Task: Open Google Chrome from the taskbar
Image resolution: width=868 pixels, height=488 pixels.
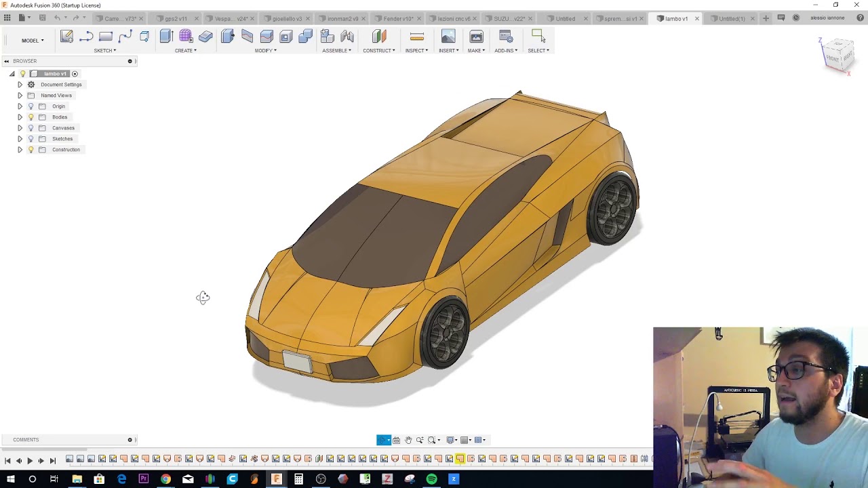Action: tap(165, 479)
